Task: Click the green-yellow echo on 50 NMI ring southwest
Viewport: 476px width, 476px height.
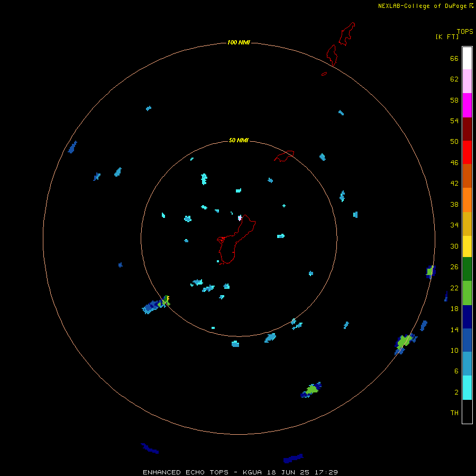Action: tap(165, 301)
